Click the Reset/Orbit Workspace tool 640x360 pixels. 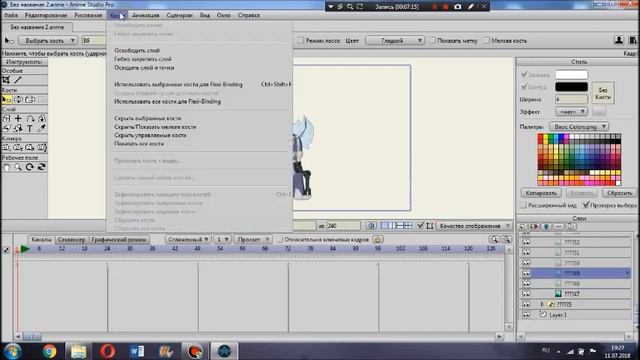[42, 167]
